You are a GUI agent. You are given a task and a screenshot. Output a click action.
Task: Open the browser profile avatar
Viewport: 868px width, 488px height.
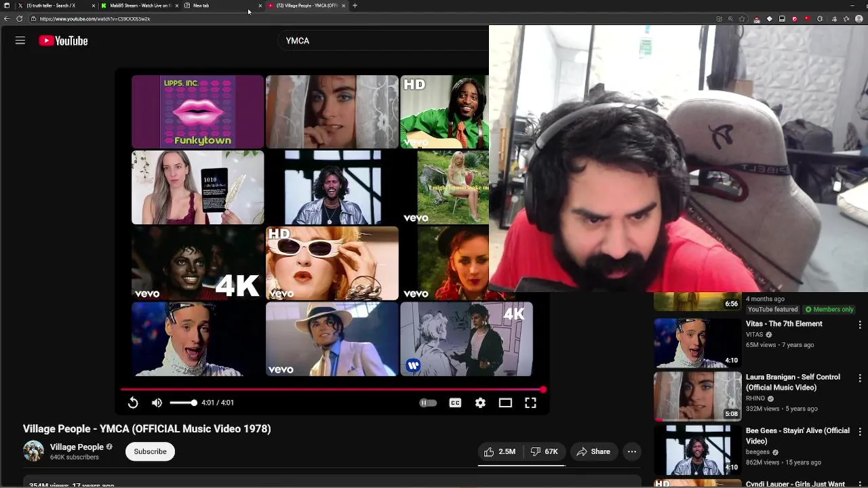point(859,19)
